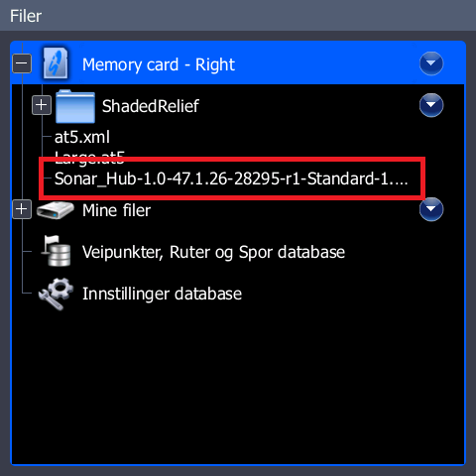The width and height of the screenshot is (476, 476).
Task: Open Veipunkter, Ruter og Spor database
Action: (213, 252)
